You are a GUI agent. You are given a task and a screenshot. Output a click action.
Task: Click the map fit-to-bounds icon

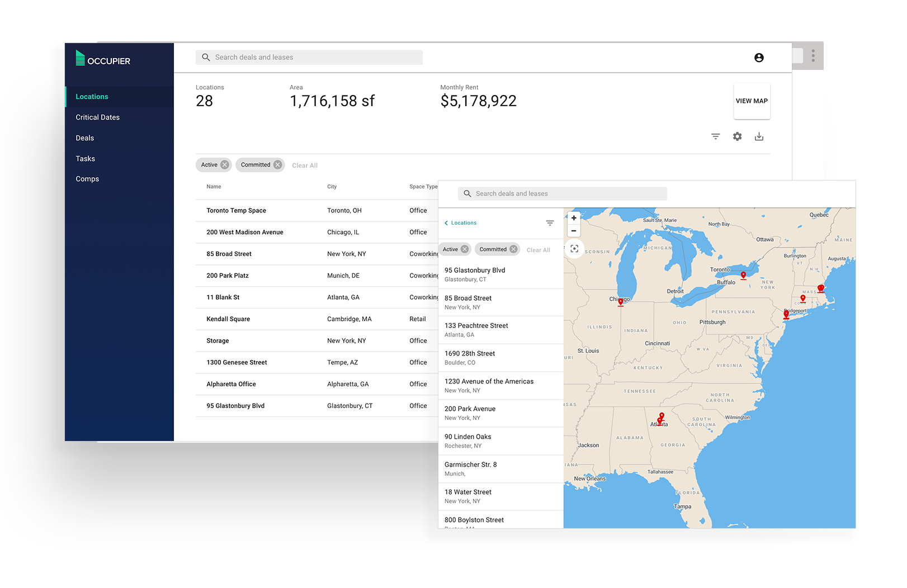574,249
